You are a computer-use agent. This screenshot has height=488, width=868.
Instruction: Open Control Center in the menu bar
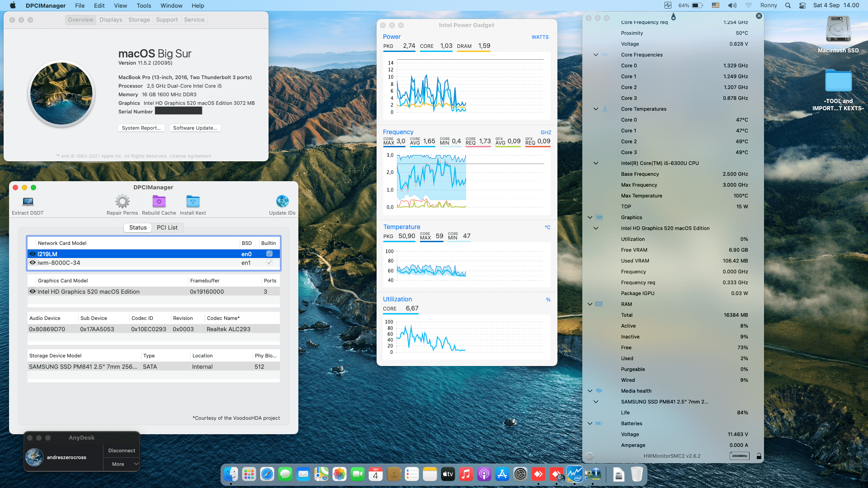point(802,5)
